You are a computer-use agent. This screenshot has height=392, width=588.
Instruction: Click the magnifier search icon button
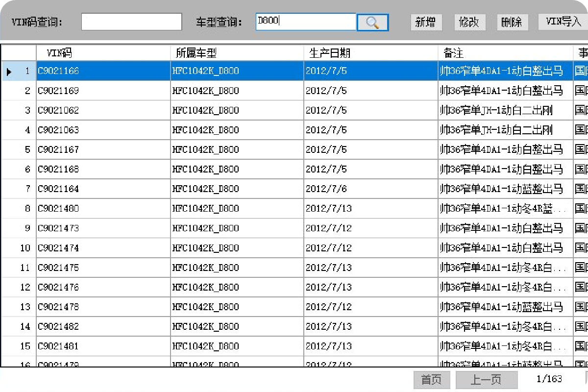[x=372, y=22]
